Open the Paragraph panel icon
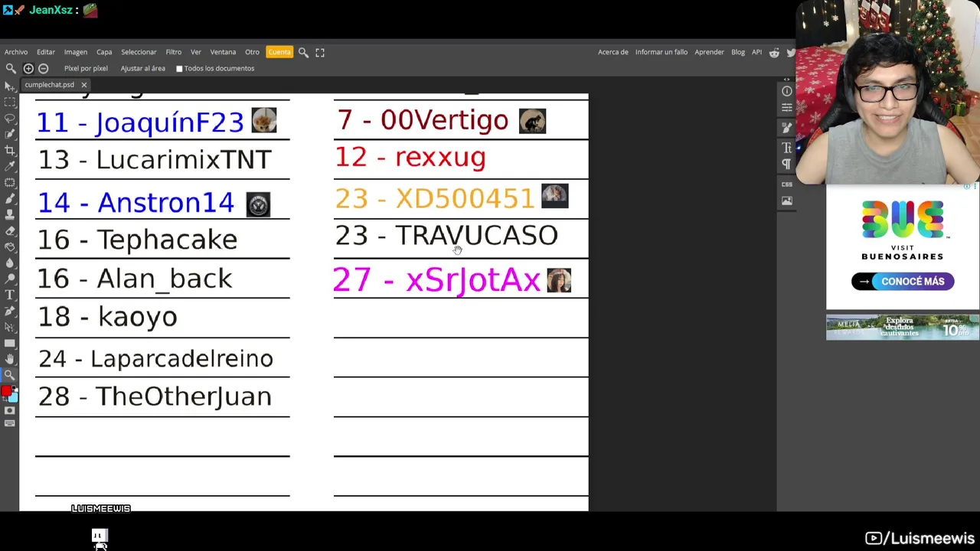The height and width of the screenshot is (551, 980). (786, 164)
